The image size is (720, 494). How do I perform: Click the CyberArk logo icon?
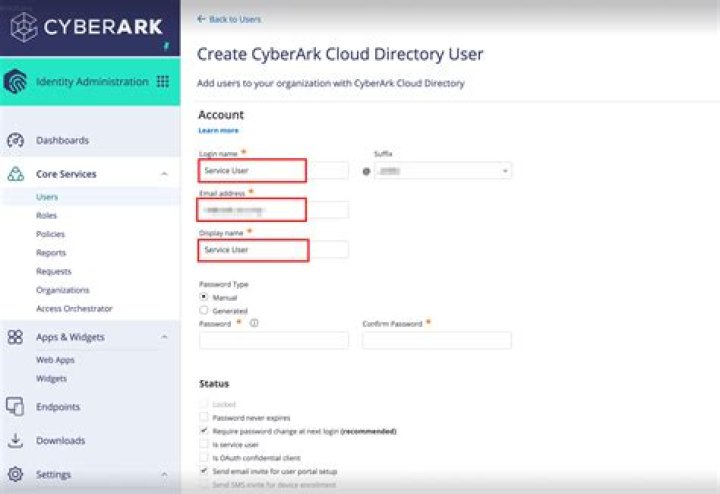(24, 27)
